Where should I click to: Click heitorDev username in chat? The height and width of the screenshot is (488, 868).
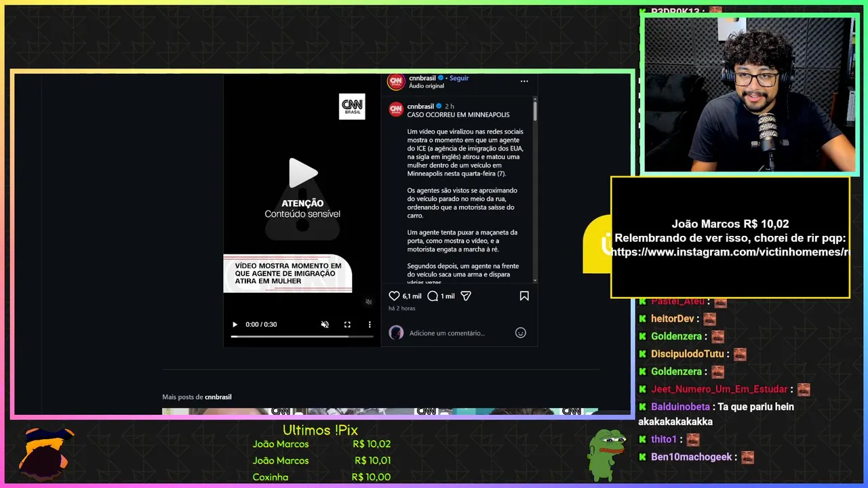pos(674,319)
